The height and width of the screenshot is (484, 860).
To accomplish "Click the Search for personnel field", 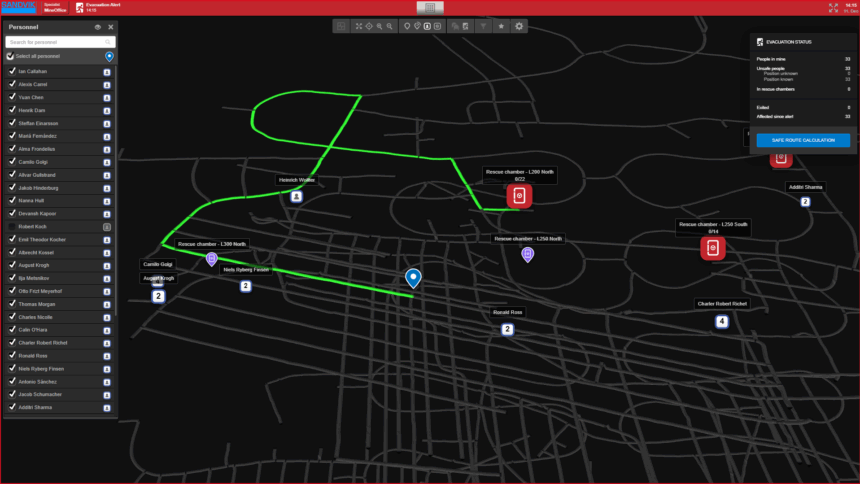I will [60, 42].
